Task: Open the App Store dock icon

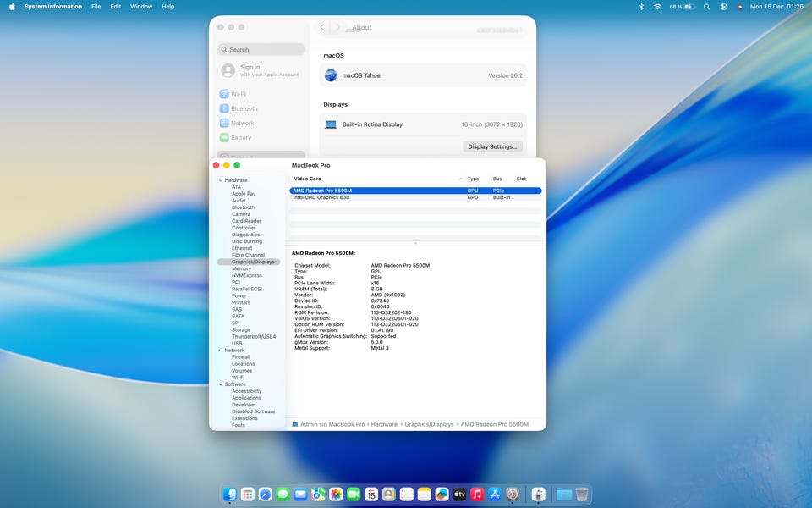Action: 495,494
